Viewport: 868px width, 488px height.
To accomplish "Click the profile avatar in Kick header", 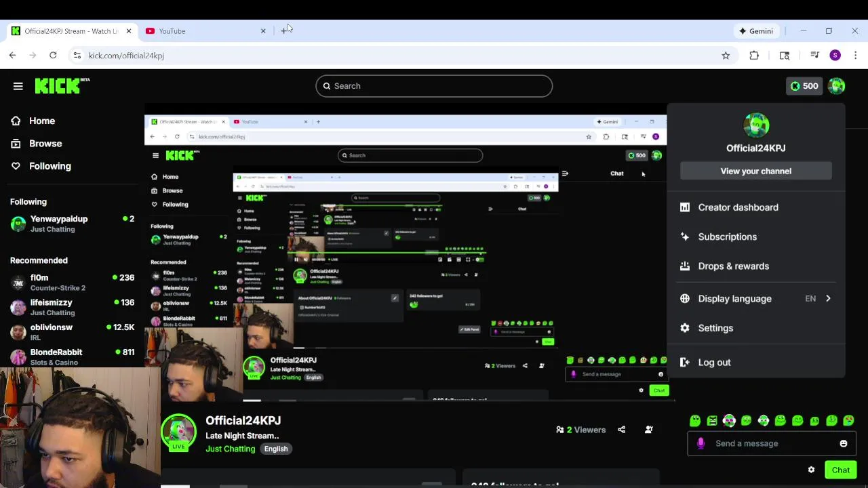I will point(836,86).
